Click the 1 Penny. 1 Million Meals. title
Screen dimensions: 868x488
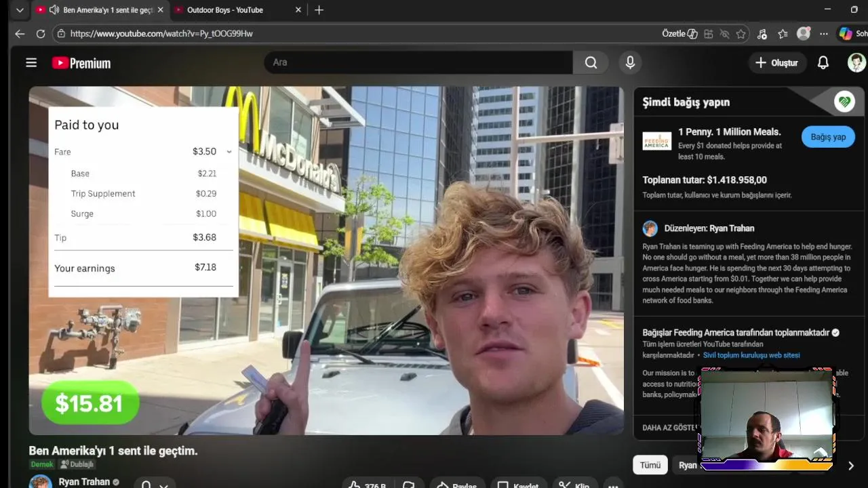(730, 132)
